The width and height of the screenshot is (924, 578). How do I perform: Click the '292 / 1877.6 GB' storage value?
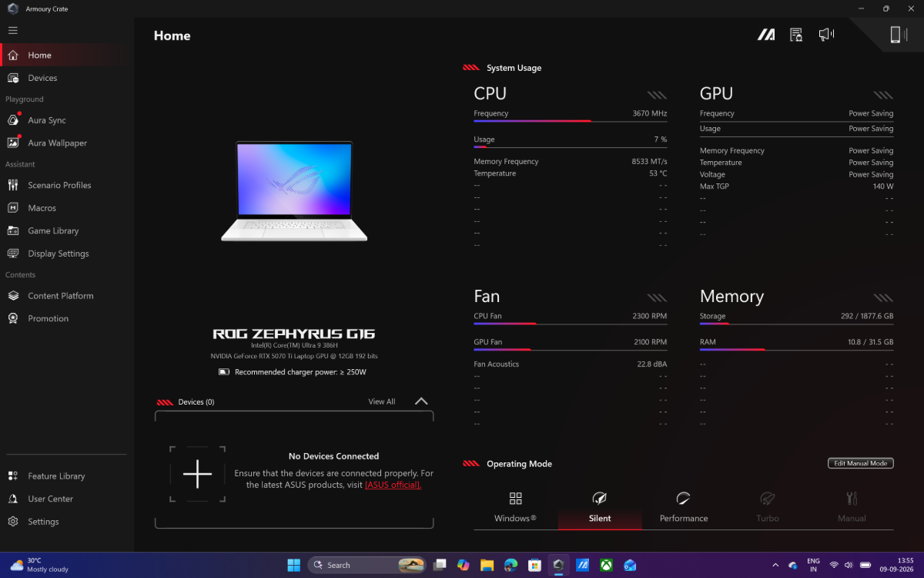tap(867, 316)
